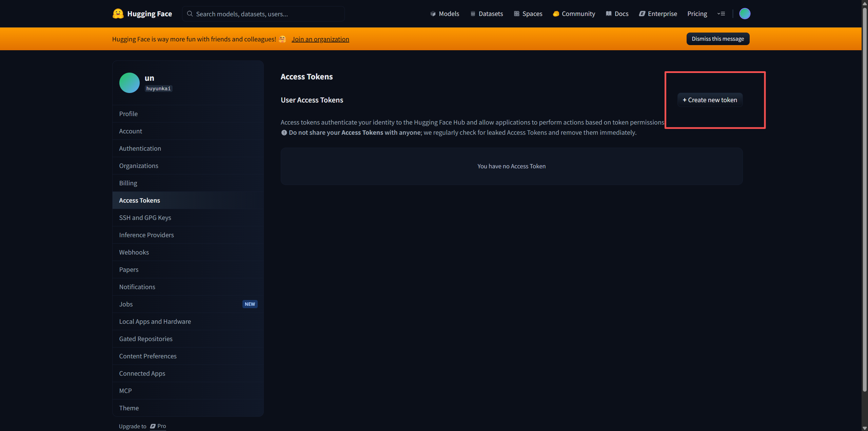Open Docs via its book icon
868x431 pixels.
coord(609,14)
